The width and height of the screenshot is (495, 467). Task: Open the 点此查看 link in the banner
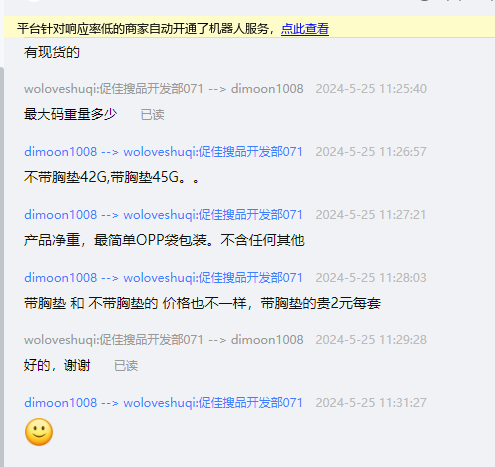pyautogui.click(x=305, y=29)
